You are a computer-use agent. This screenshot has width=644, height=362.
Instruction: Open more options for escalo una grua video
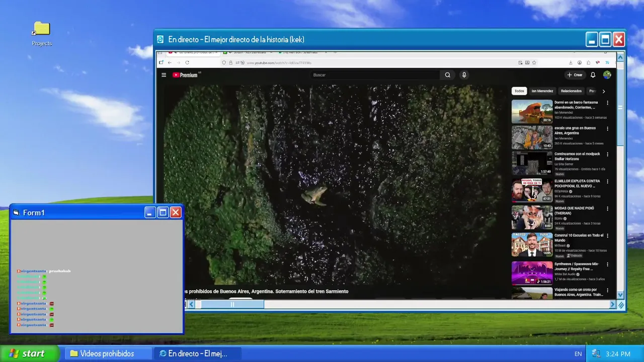[607, 128]
